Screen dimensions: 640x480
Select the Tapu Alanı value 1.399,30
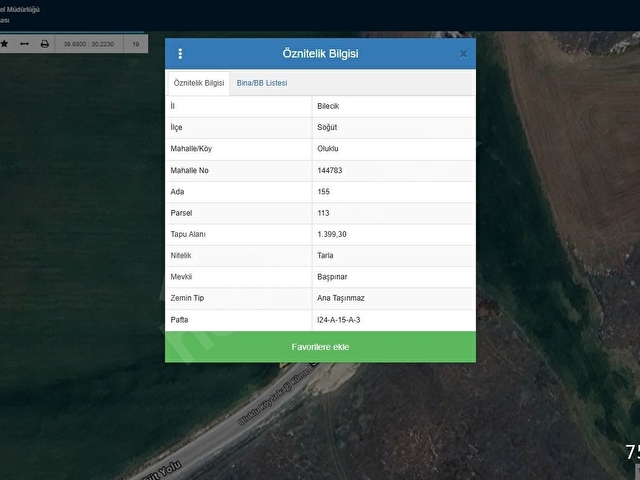point(332,234)
